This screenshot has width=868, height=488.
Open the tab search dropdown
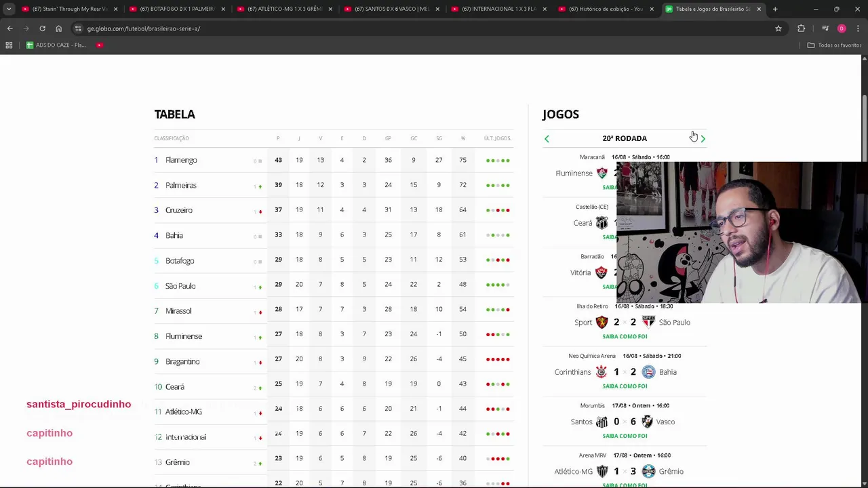pos(9,9)
